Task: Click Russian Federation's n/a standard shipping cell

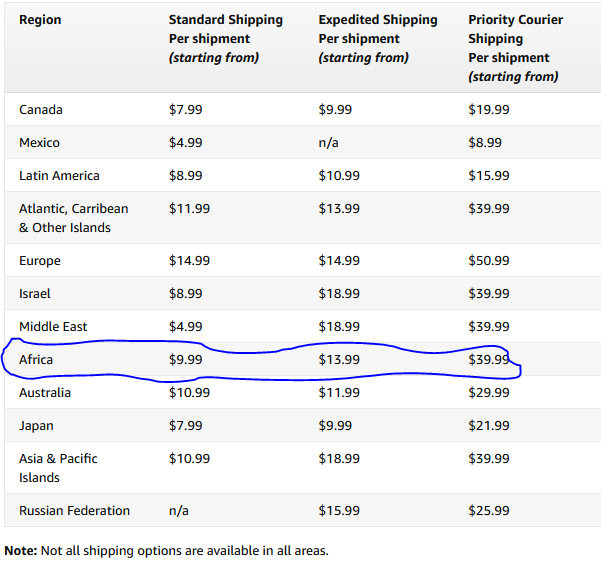Action: [178, 511]
